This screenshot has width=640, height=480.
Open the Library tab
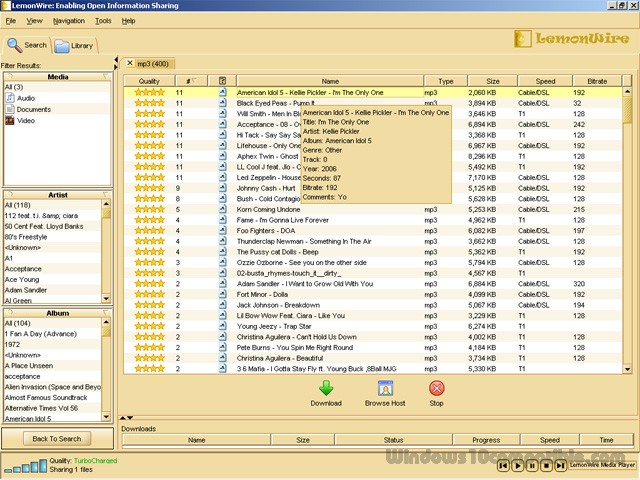click(x=74, y=46)
